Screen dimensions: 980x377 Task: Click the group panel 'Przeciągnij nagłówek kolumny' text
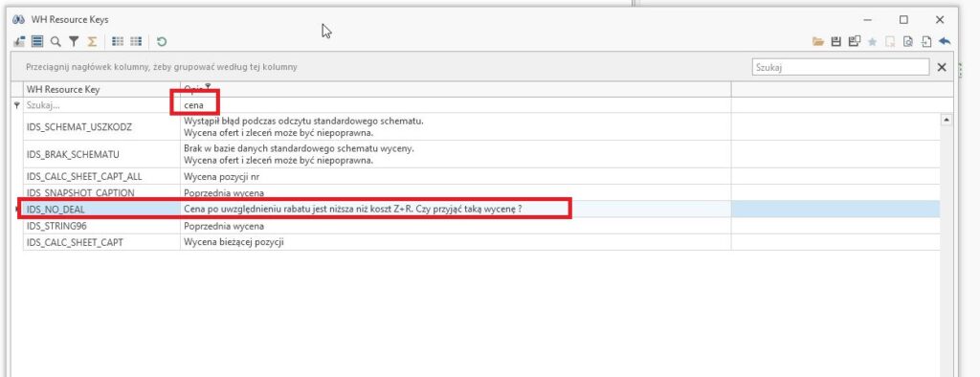(x=162, y=67)
